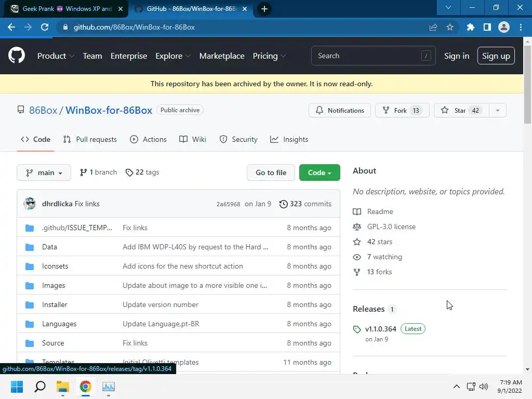
Task: Open Windows Start menu
Action: click(x=17, y=387)
